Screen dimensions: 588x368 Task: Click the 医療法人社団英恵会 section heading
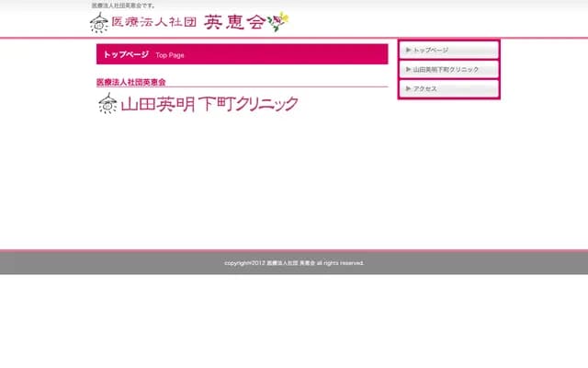[137, 82]
